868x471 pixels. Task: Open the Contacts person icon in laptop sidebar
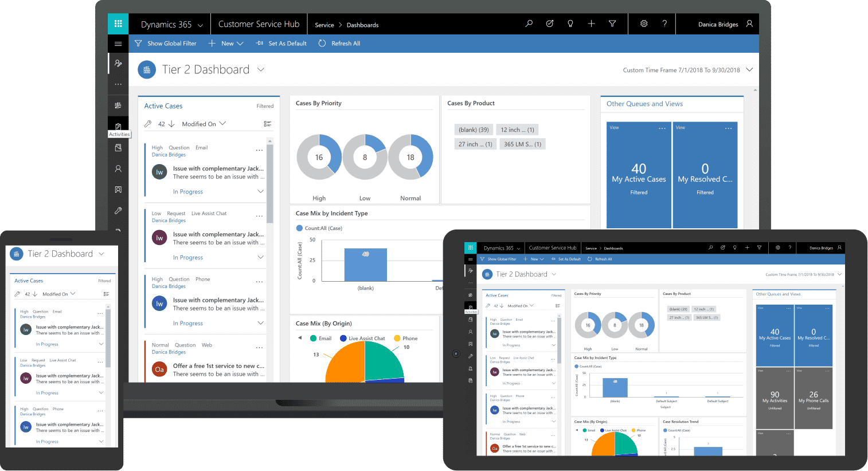click(x=118, y=169)
